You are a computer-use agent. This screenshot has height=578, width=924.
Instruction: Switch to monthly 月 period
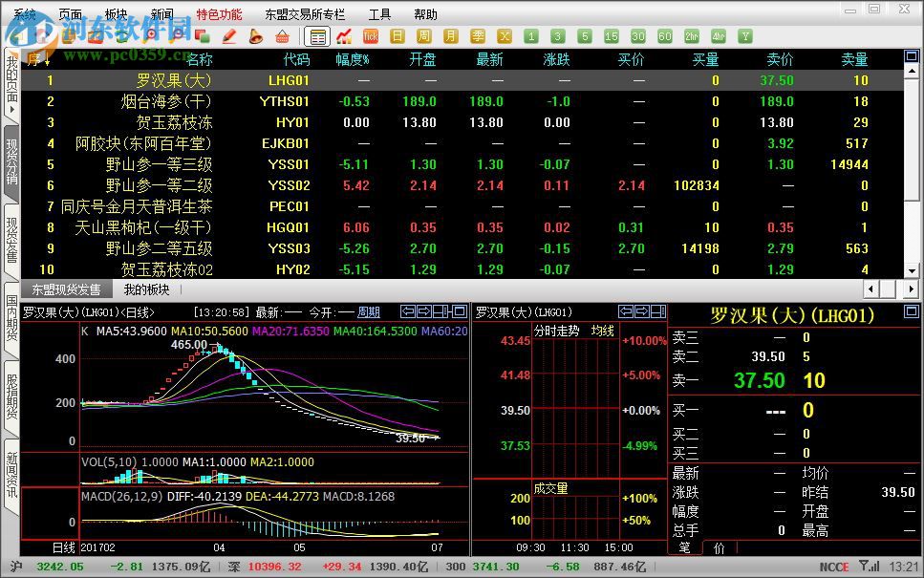click(x=451, y=36)
